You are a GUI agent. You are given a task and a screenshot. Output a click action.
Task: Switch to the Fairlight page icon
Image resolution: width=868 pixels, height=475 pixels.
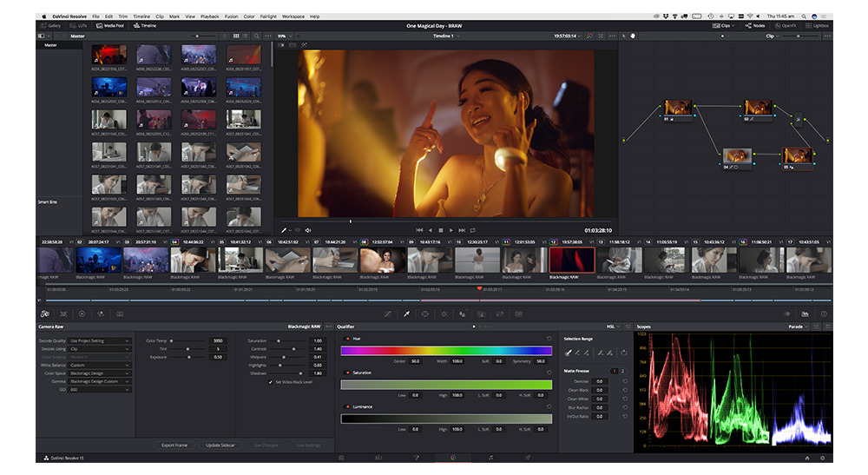point(490,457)
